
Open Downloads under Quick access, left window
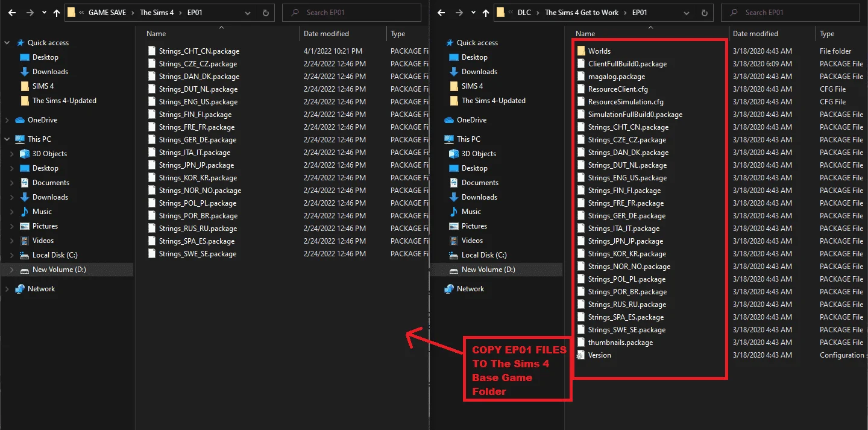pos(50,72)
